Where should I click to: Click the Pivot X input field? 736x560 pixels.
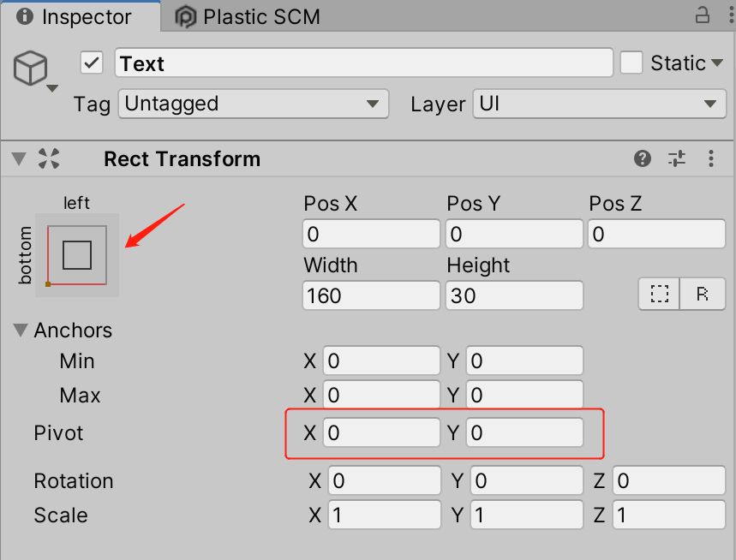coord(381,432)
